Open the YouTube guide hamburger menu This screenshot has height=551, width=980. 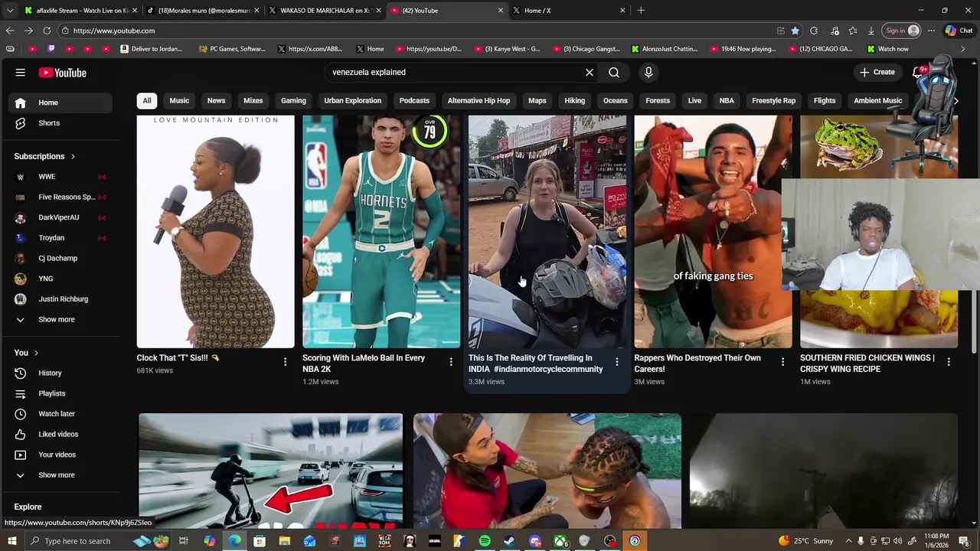[x=21, y=73]
